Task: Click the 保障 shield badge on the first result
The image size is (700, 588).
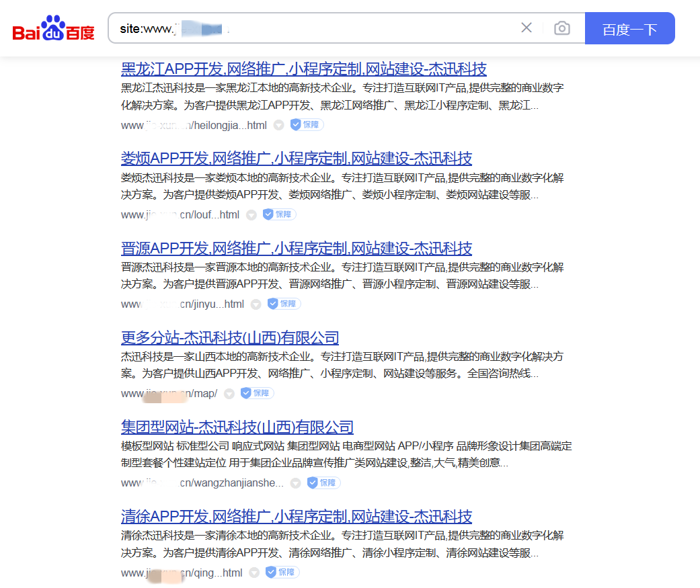Action: pyautogui.click(x=307, y=124)
